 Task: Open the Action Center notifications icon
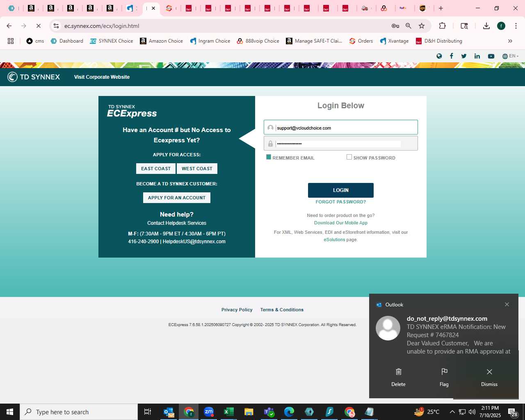(513, 412)
